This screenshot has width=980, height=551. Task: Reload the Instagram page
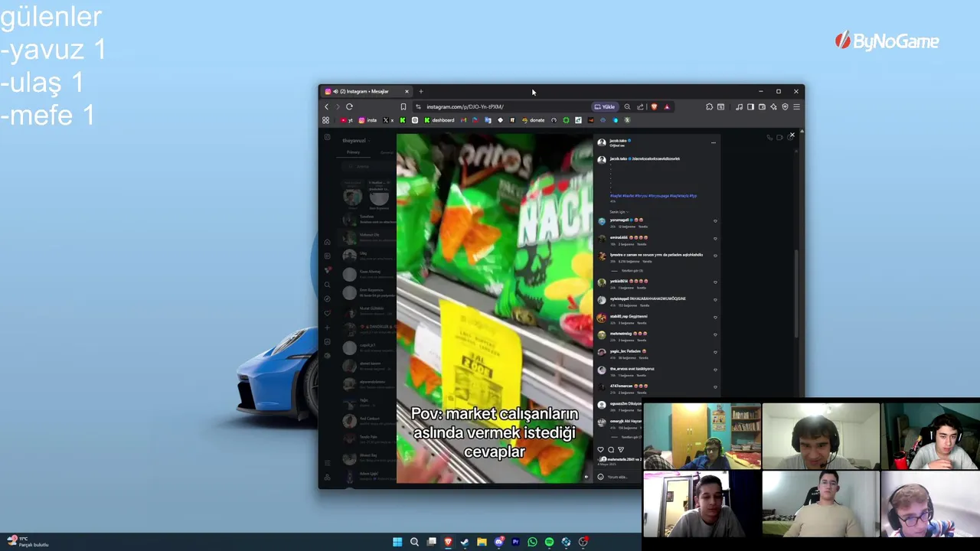349,106
